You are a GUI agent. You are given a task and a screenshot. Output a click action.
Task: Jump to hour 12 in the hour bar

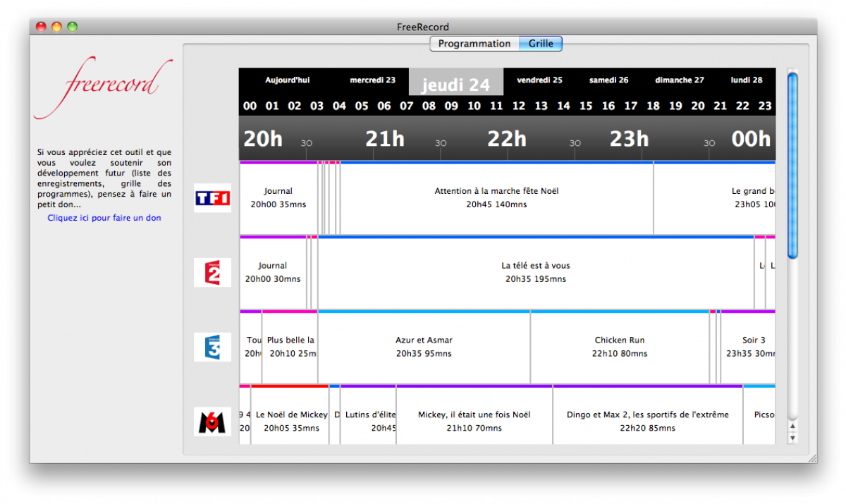click(519, 106)
